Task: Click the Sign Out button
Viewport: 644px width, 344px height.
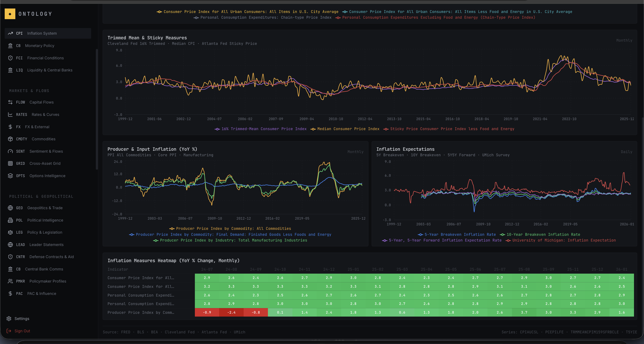Action: coord(22,331)
